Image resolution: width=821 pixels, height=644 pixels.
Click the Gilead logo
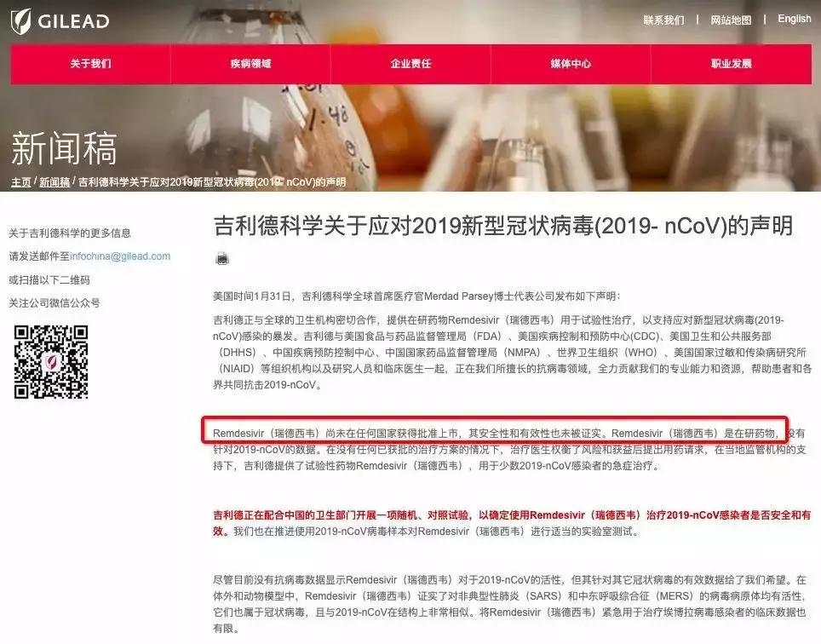click(x=60, y=21)
